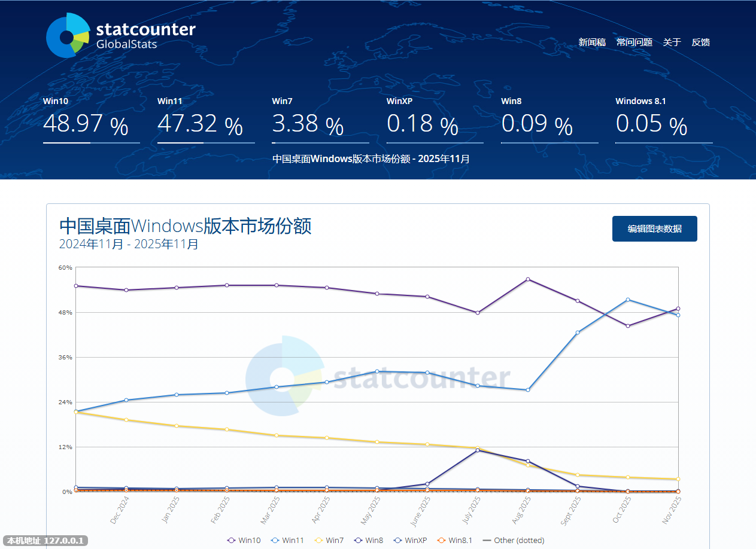Select the Win11 47.32% stat tile

coord(205,120)
